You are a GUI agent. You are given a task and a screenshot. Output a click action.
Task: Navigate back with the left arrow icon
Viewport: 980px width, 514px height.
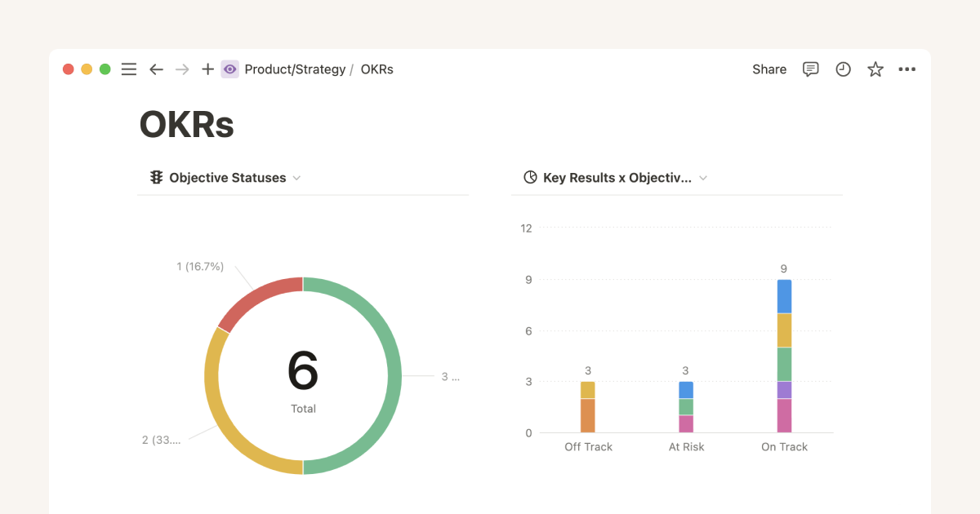(156, 69)
